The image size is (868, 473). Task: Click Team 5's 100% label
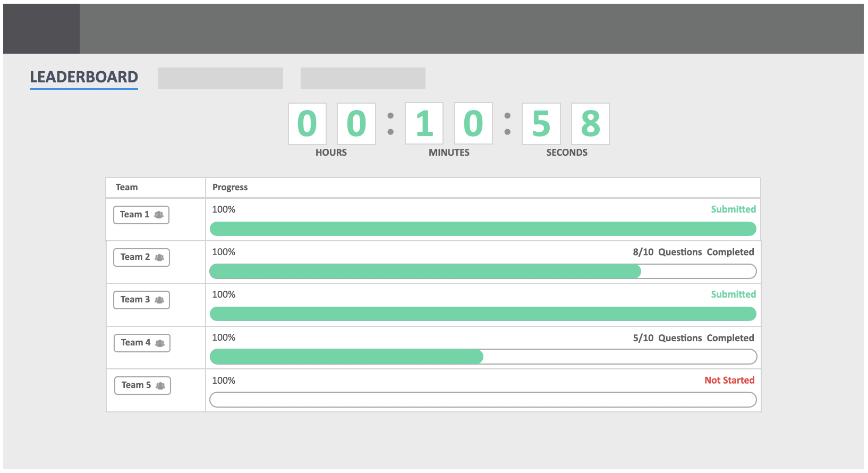tap(224, 381)
